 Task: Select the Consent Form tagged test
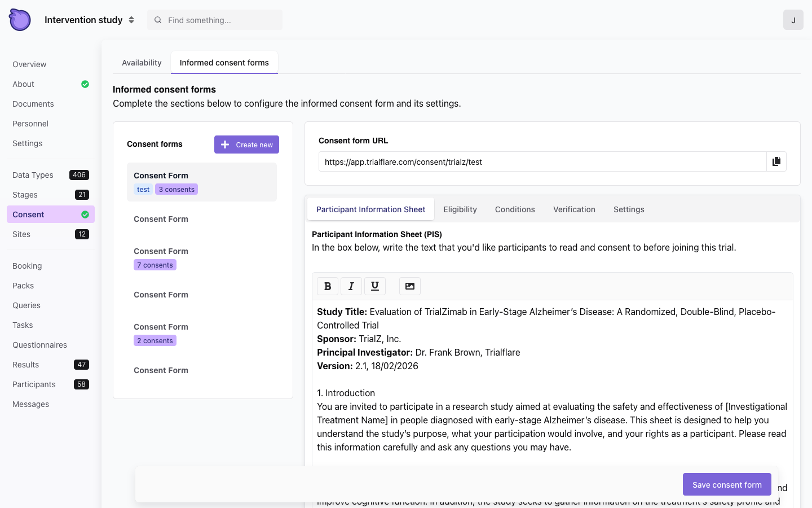(x=202, y=182)
